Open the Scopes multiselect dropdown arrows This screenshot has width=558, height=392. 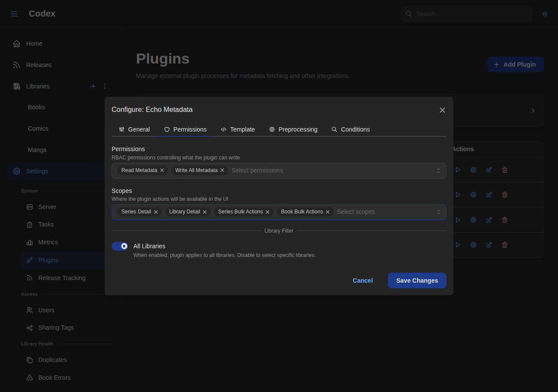click(x=439, y=212)
